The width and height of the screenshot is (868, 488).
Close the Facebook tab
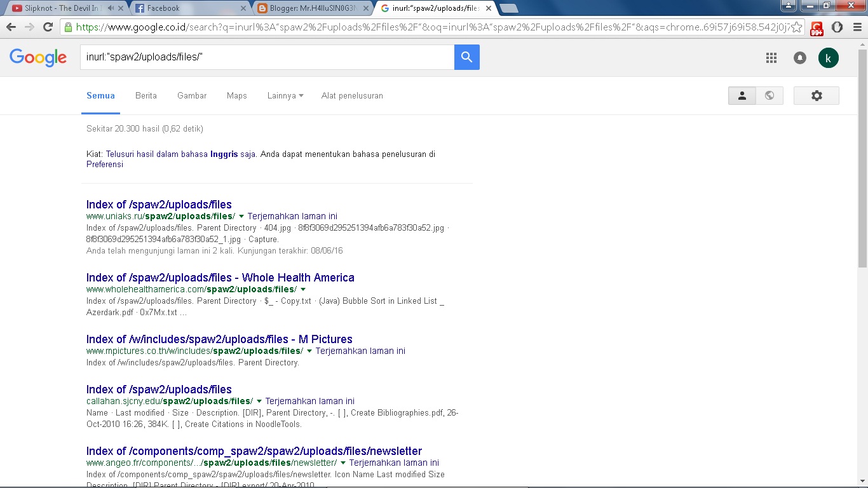244,8
